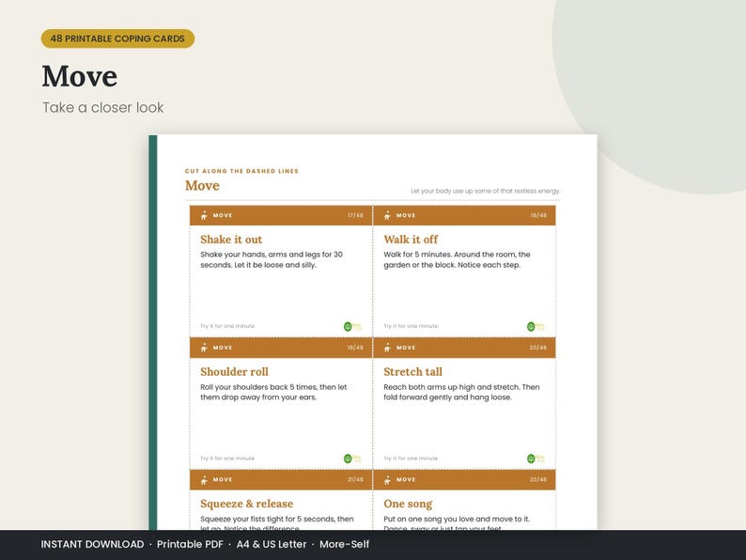This screenshot has height=560, width=746.
Task: Click the move icon on Squeeze & release card
Action: point(204,480)
